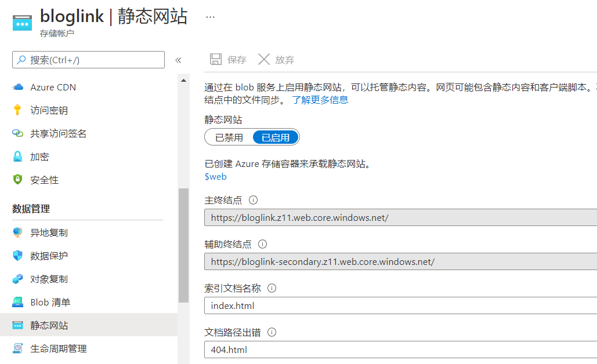Click the bloglink-secondary endpoint URL field
Screen dimensions: 597x364
(400, 261)
